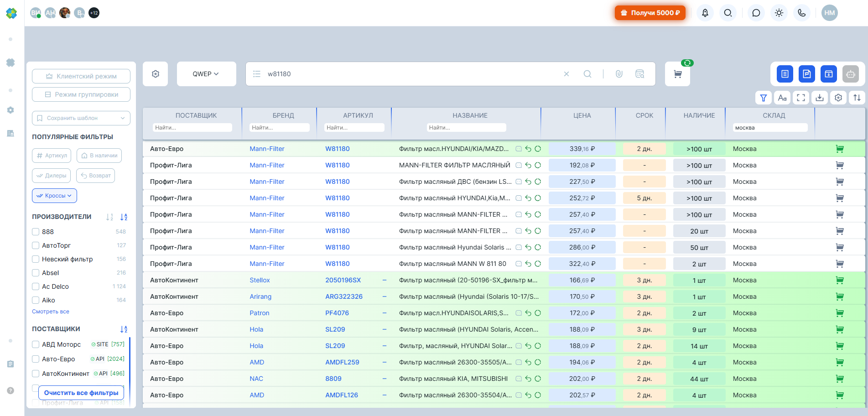
Task: Open the phone call icon
Action: (x=802, y=13)
